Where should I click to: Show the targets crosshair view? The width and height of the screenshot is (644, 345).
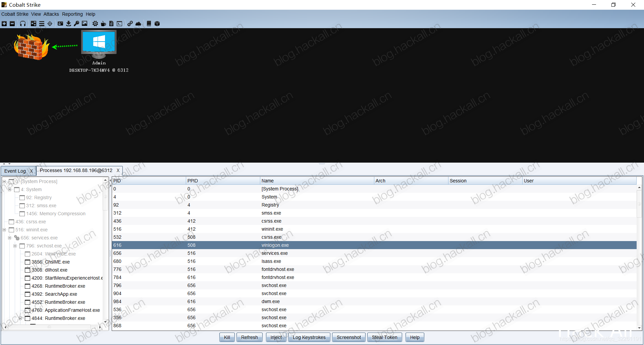click(50, 23)
